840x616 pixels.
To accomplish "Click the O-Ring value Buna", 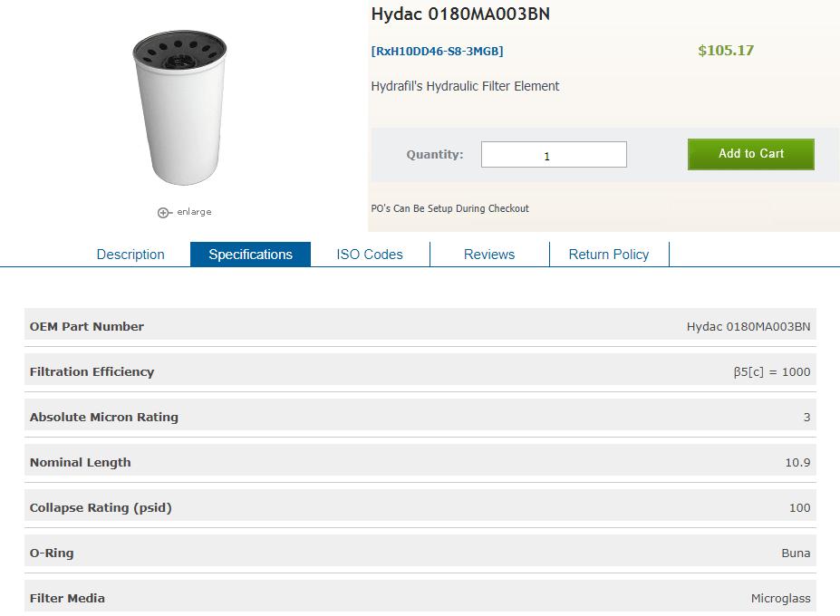I will 796,553.
